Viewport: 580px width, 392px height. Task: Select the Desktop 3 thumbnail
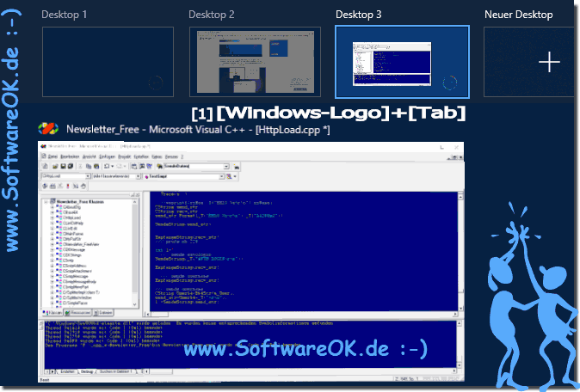402,62
